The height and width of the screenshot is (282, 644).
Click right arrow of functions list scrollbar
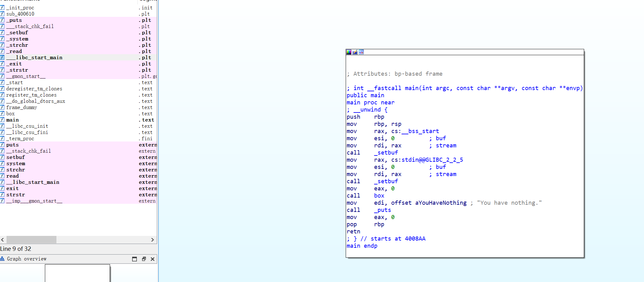click(152, 240)
